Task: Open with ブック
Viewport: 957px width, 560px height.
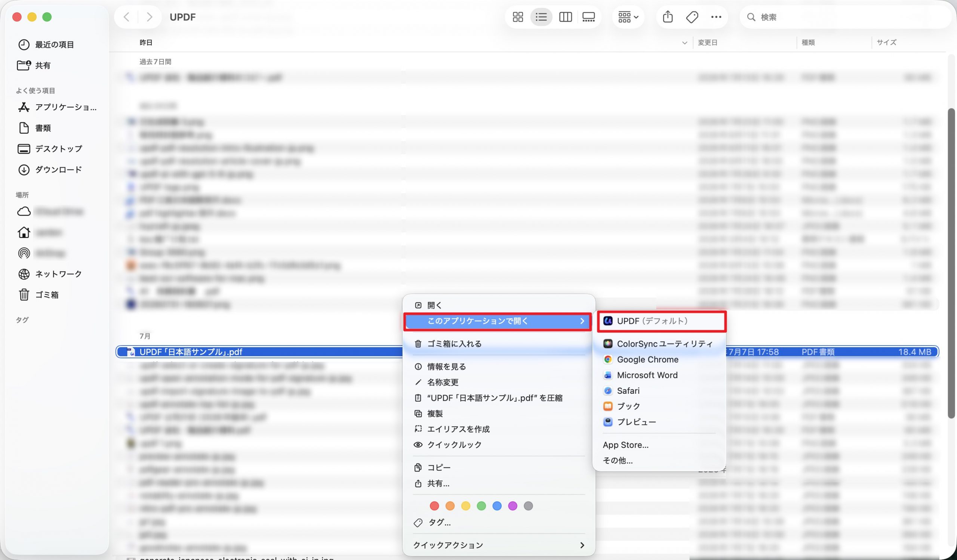Action: click(x=659, y=406)
